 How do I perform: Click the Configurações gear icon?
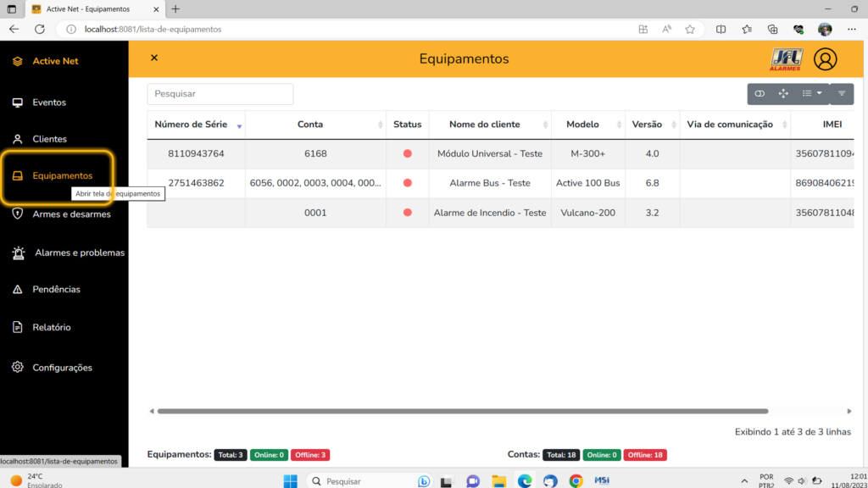[x=18, y=367]
